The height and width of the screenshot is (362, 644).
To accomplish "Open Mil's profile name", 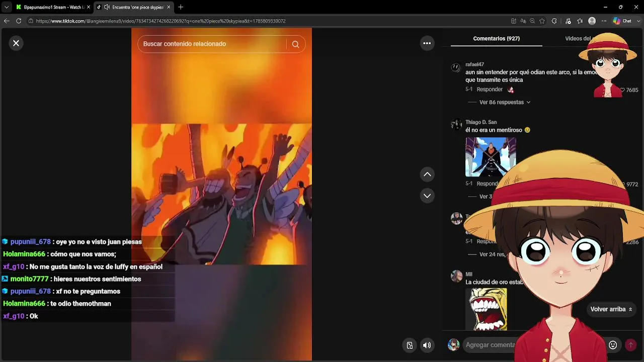I will point(469,274).
